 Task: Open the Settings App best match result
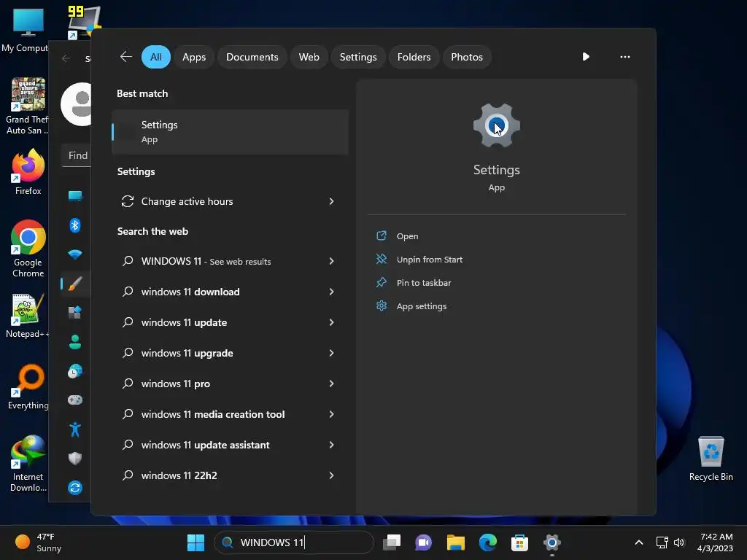pos(230,132)
